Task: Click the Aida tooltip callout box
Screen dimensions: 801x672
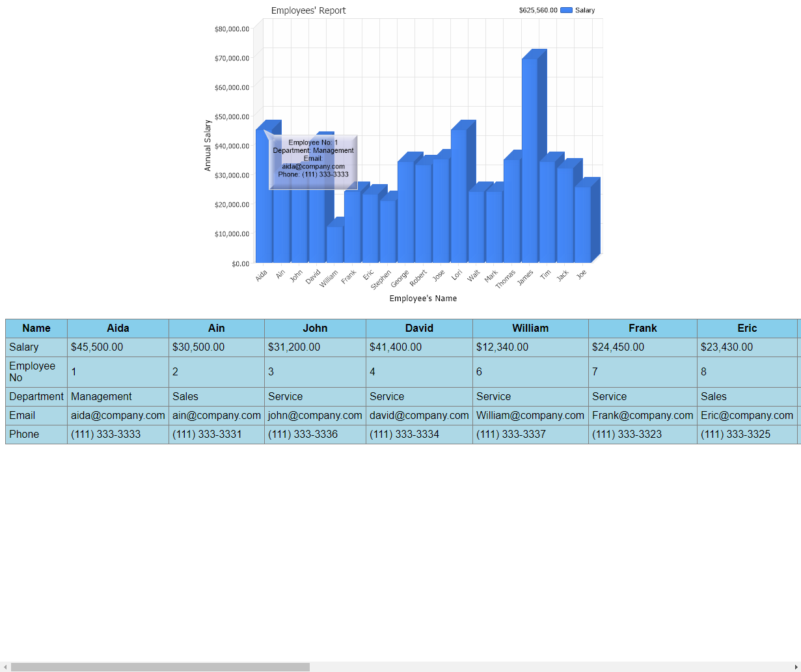Action: pyautogui.click(x=313, y=163)
